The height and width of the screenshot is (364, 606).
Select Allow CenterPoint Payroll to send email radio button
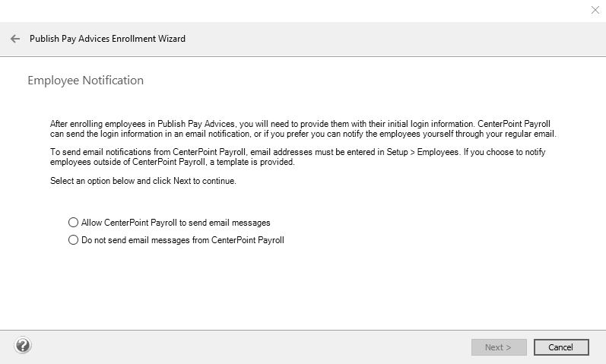coord(74,223)
